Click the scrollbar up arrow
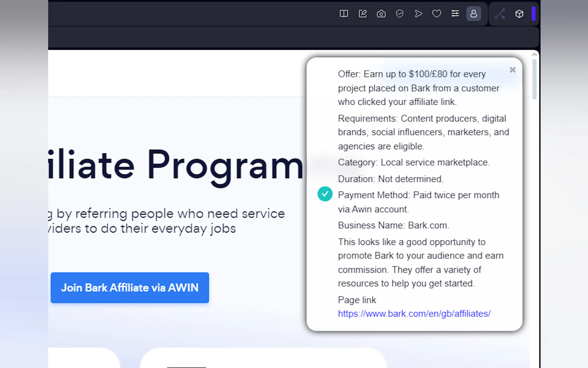The image size is (588, 368). (x=534, y=55)
